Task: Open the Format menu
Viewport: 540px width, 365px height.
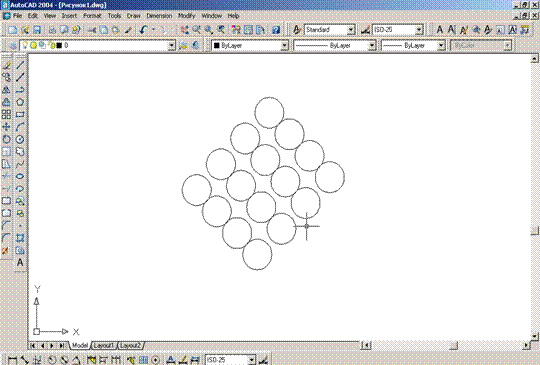Action: pyautogui.click(x=92, y=16)
